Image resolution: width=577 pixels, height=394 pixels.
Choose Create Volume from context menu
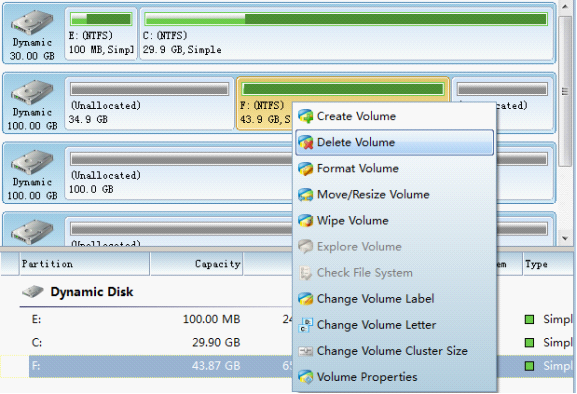click(x=394, y=116)
